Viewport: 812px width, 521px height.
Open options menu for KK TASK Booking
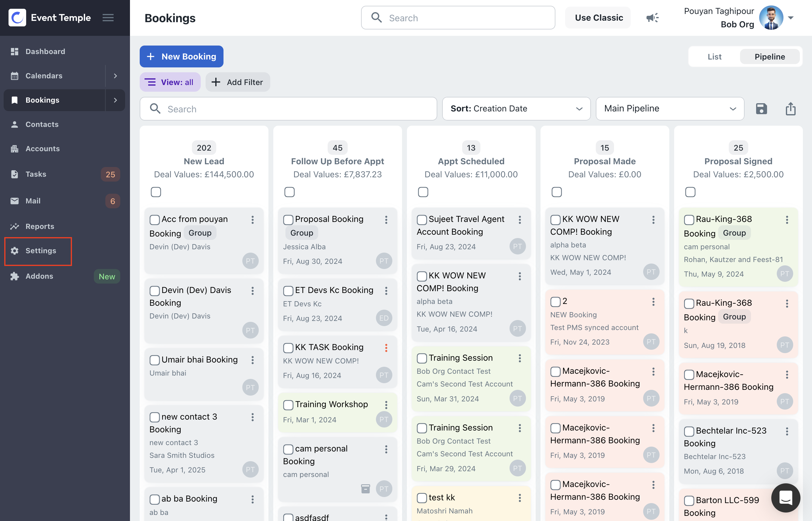click(x=386, y=348)
